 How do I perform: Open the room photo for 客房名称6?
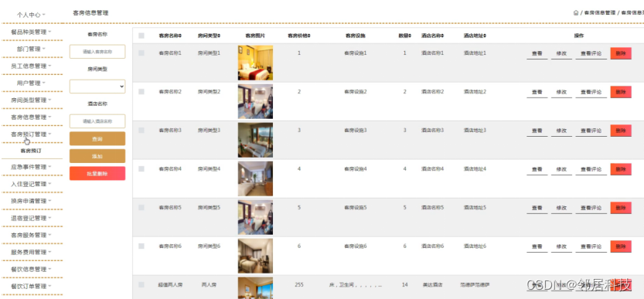(x=255, y=256)
